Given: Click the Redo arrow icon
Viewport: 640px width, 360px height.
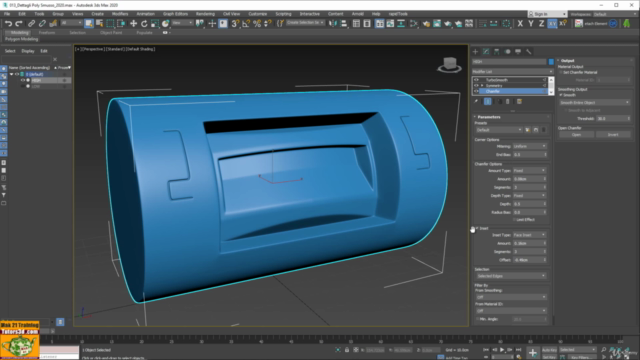Looking at the screenshot, I should point(18,24).
